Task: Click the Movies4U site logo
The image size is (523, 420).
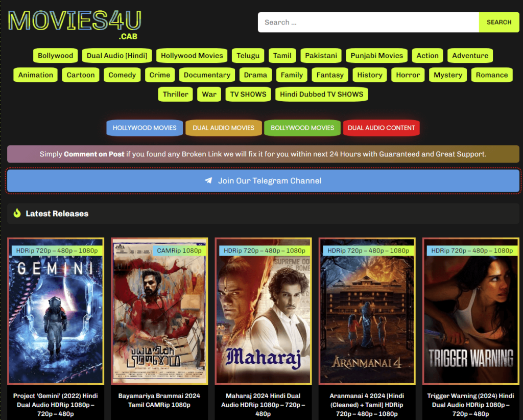Action: pos(75,24)
